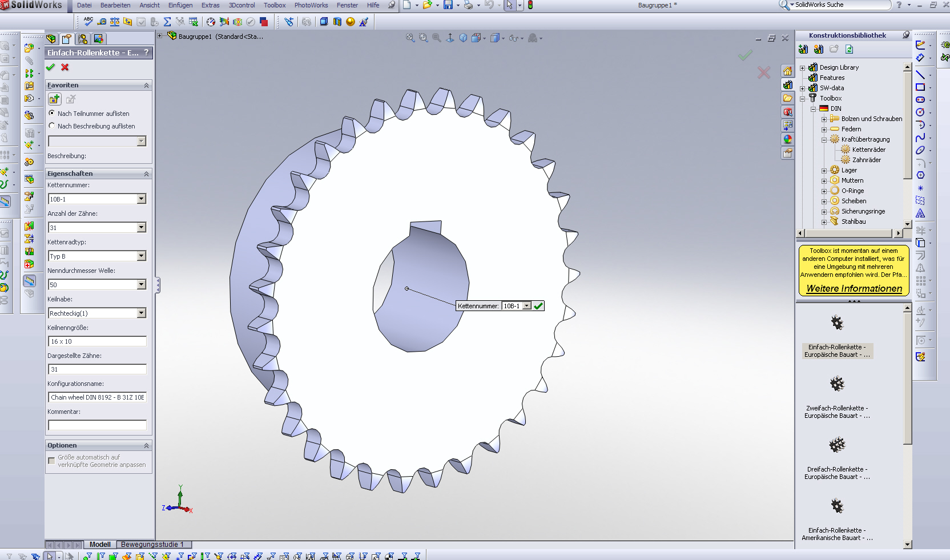This screenshot has width=950, height=560.
Task: Expand the 'Bolzen und Schrauben' node
Action: (824, 119)
